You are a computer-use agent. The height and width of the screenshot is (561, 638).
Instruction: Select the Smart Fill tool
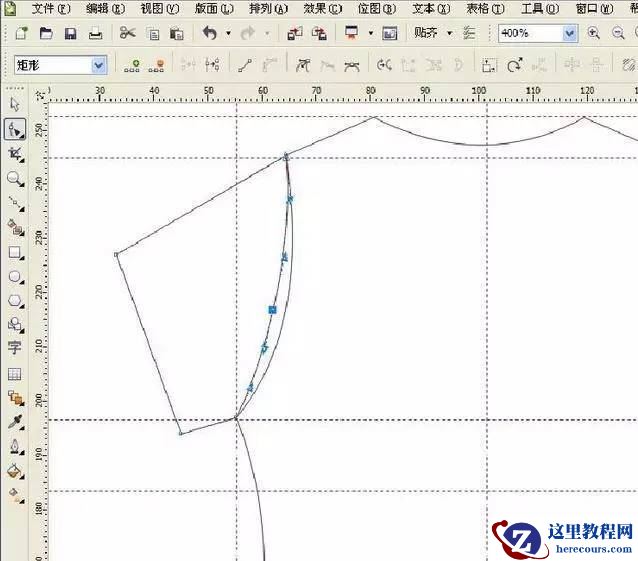click(16, 227)
